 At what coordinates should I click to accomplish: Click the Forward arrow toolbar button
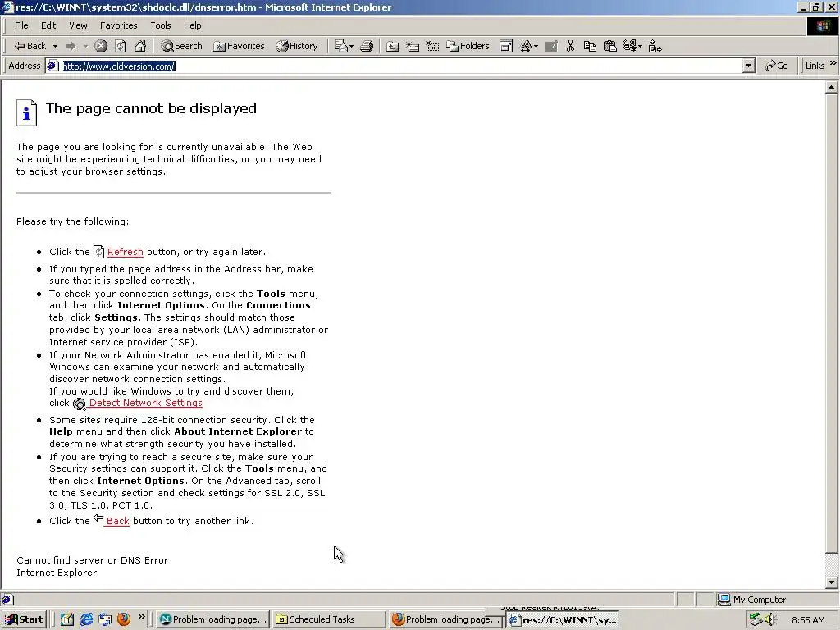pyautogui.click(x=71, y=46)
